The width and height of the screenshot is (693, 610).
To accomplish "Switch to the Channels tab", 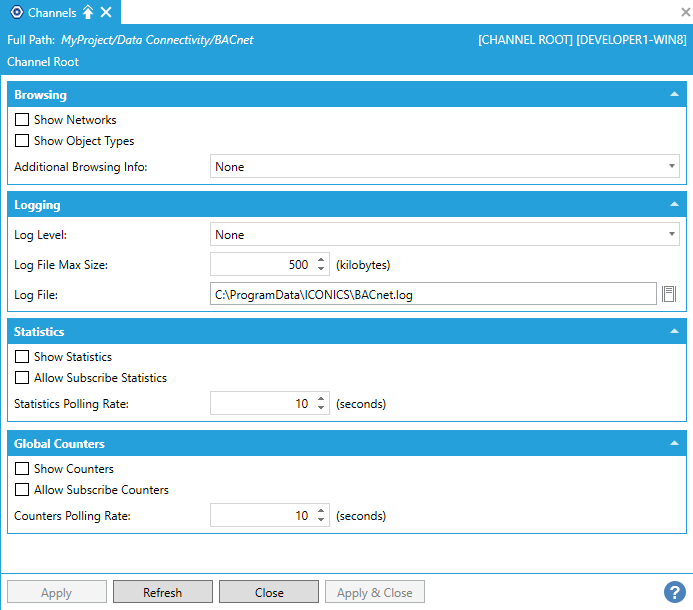I will [52, 13].
